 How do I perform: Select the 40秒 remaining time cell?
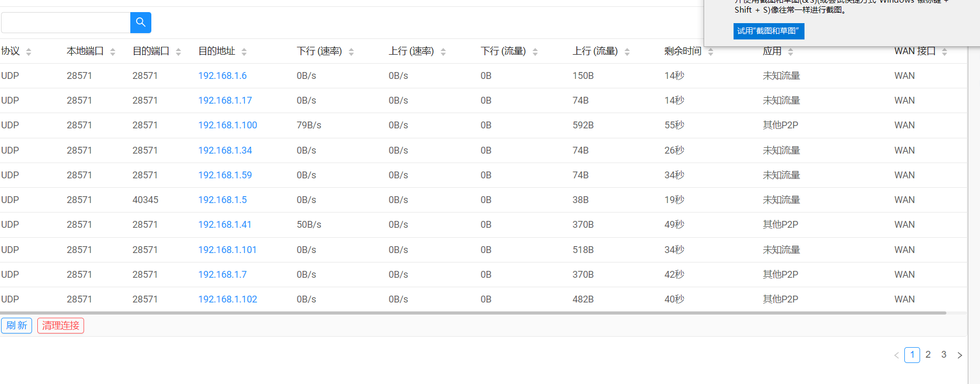click(674, 299)
